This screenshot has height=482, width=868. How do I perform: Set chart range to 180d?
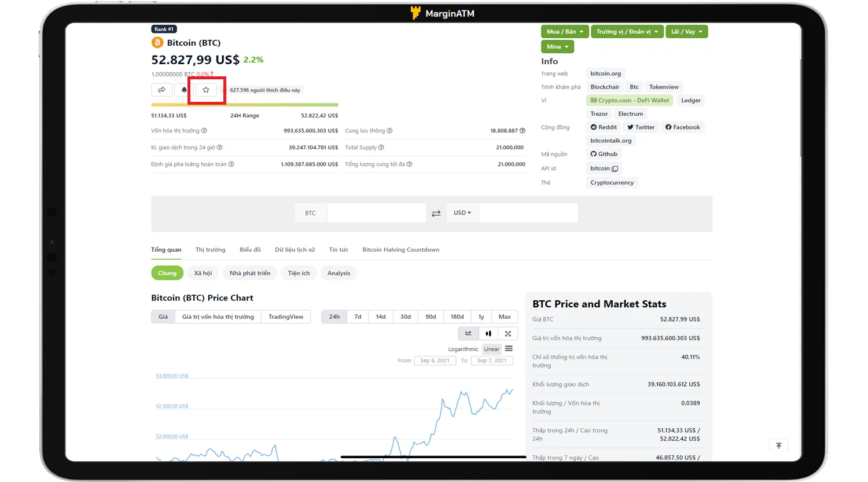click(457, 317)
